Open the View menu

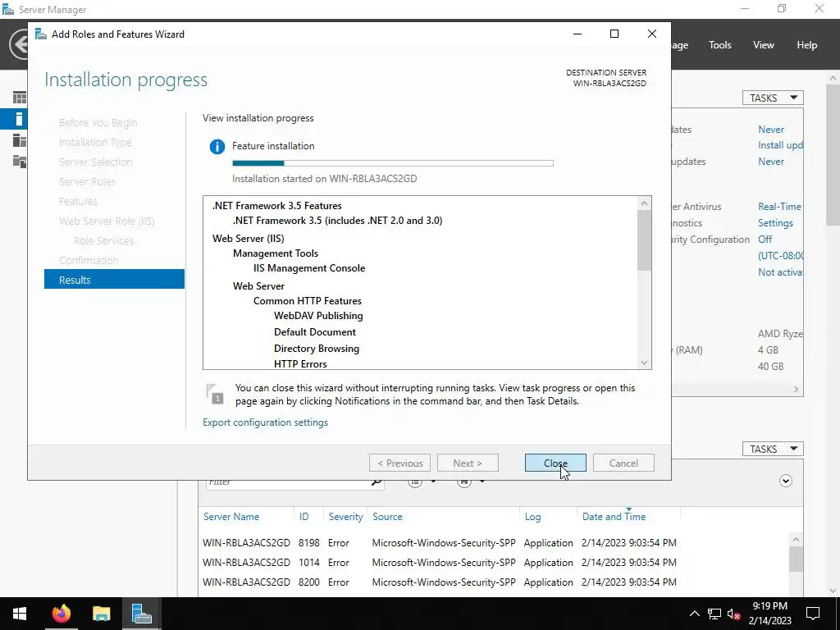pyautogui.click(x=763, y=45)
